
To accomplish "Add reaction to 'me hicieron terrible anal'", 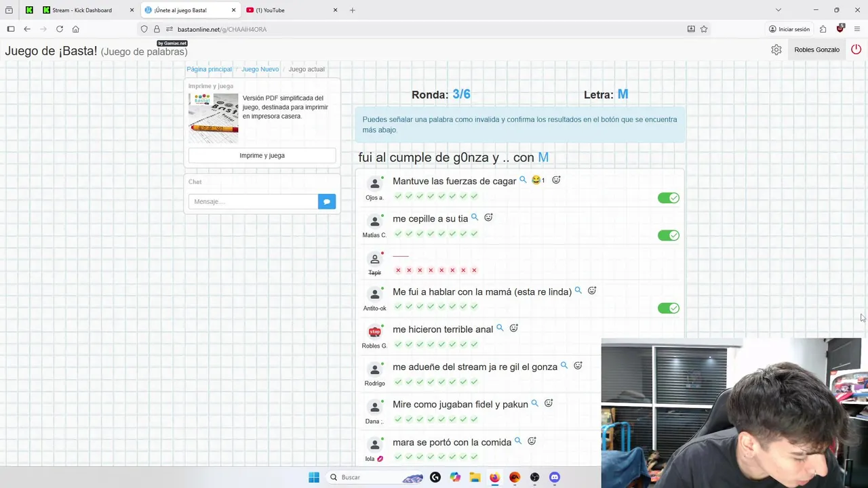I will tap(514, 328).
